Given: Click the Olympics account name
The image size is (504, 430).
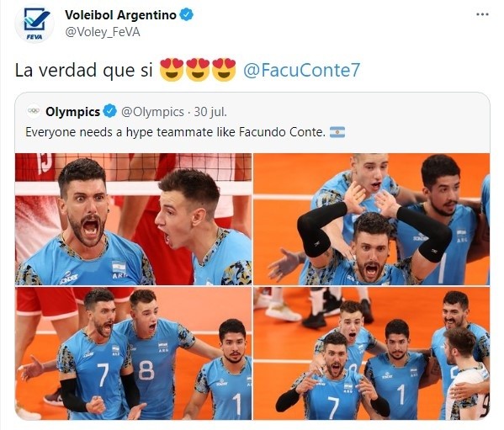Looking at the screenshot, I should tap(73, 112).
